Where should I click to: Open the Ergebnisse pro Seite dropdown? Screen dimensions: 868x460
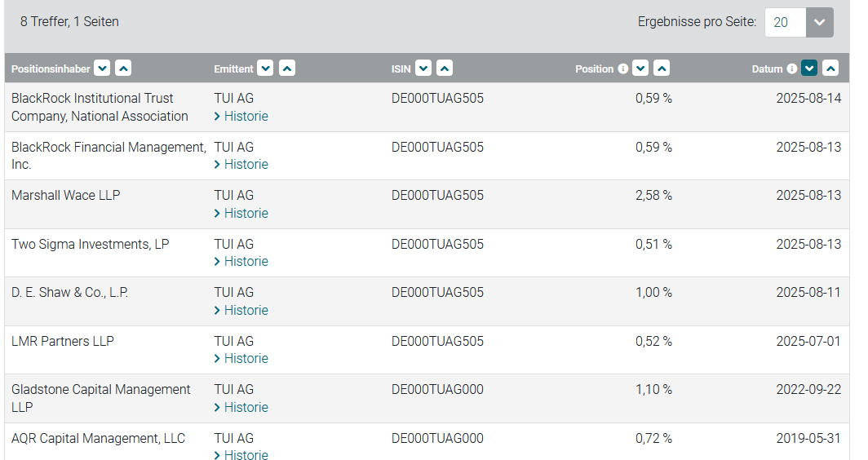pos(820,22)
